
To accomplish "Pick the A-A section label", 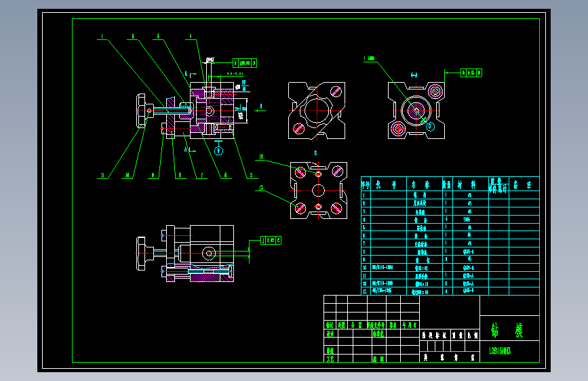I will point(414,75).
